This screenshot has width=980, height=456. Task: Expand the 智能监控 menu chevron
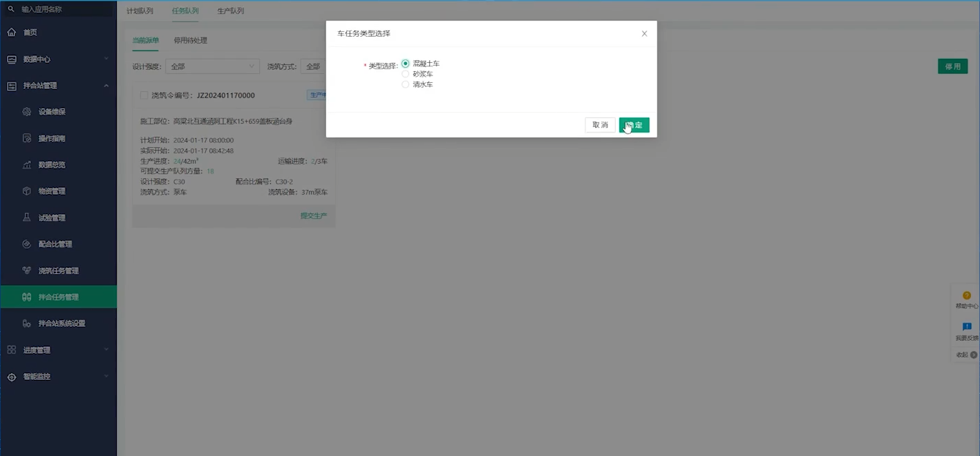106,377
